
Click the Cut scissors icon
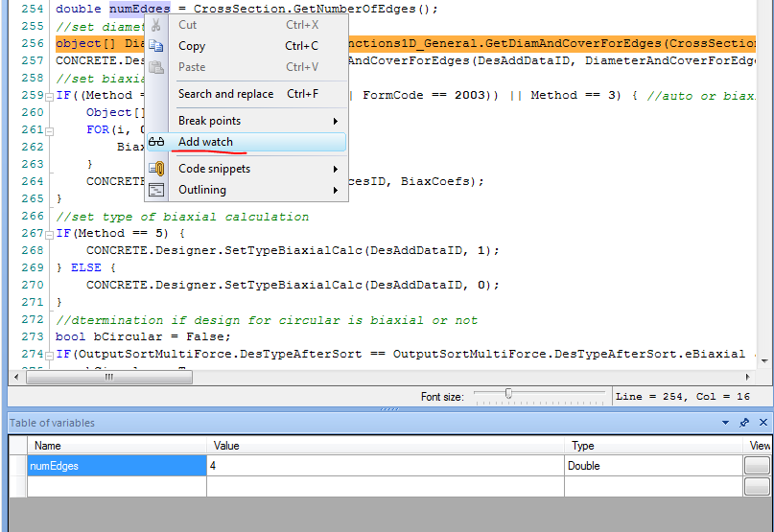[156, 25]
